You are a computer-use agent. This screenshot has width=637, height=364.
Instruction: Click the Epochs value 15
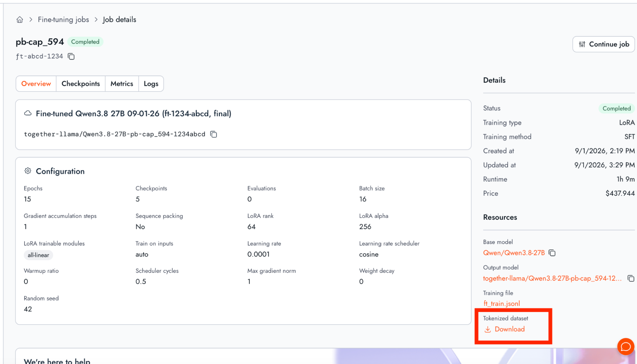click(x=27, y=199)
